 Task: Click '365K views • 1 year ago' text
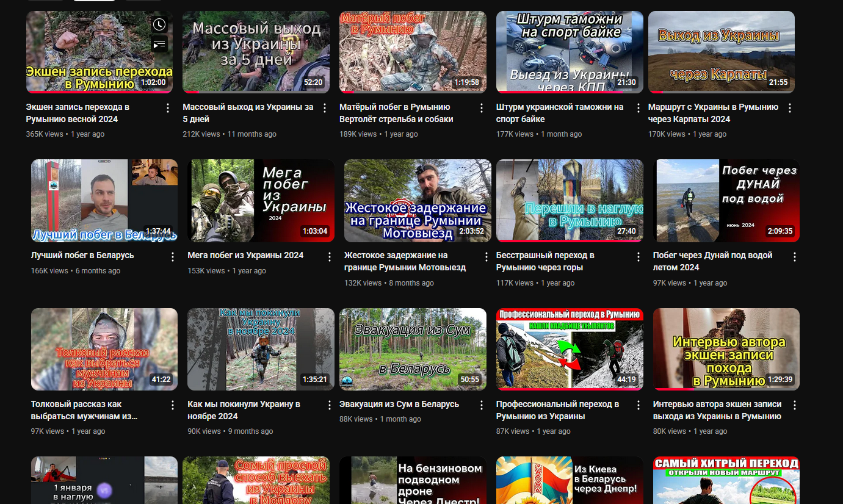[65, 134]
